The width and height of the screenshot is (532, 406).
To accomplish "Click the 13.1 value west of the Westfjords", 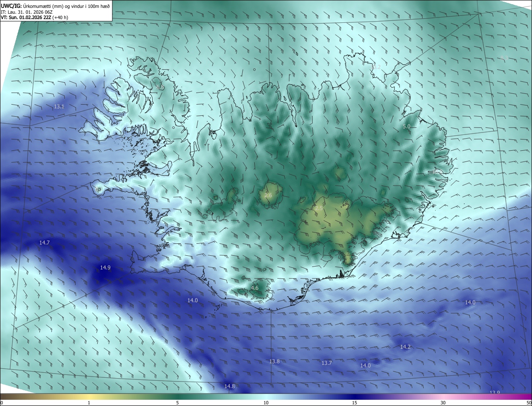I will 59,107.
